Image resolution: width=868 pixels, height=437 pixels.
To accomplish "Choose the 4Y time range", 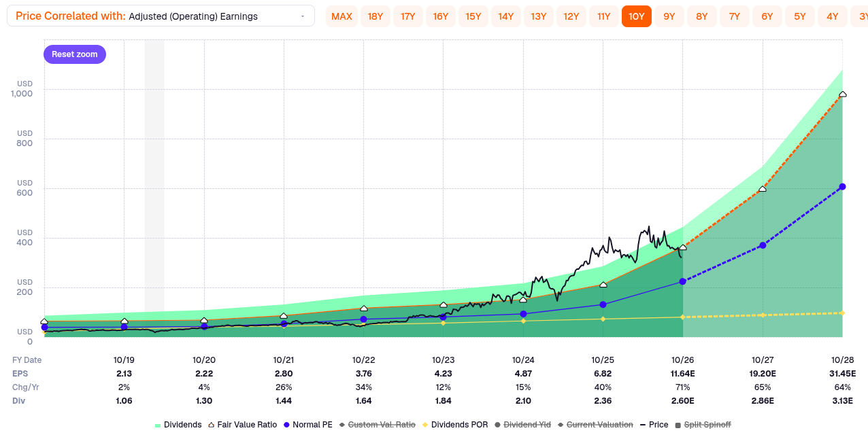I will click(833, 16).
